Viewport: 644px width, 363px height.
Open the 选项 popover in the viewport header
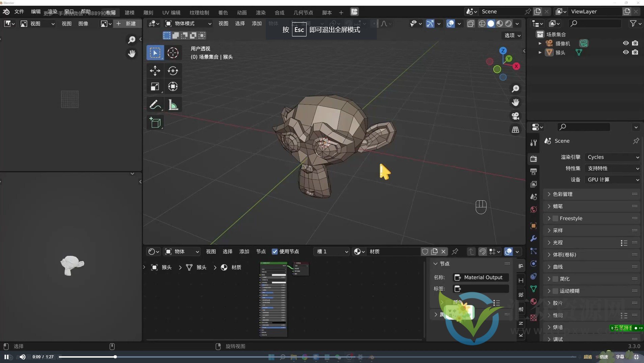[511, 35]
